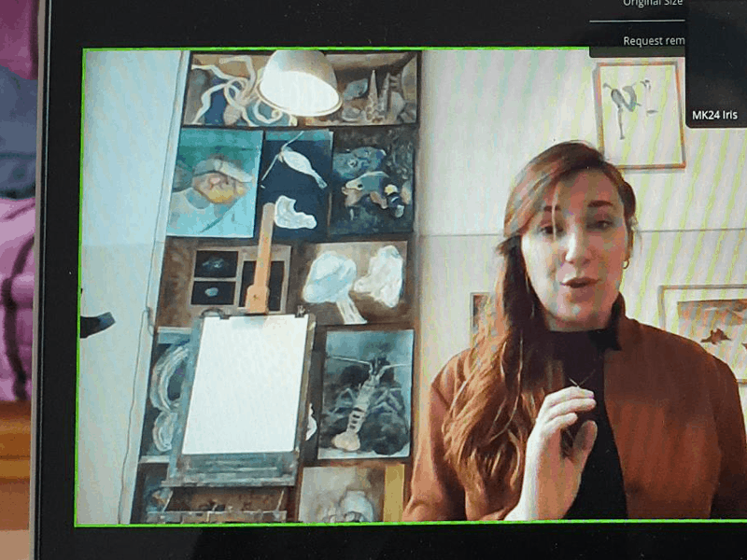Select the MK24 Iris participant video thumbnail
The width and height of the screenshot is (747, 560).
pos(716,63)
